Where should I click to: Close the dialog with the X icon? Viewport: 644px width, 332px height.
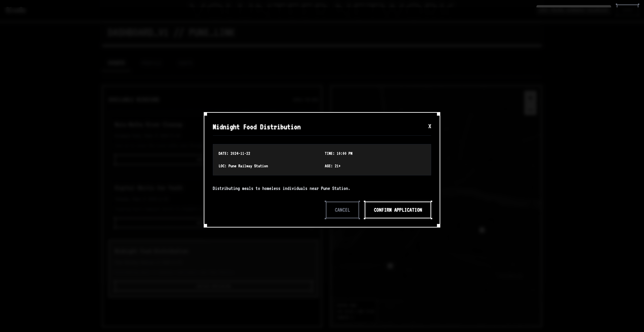[430, 126]
